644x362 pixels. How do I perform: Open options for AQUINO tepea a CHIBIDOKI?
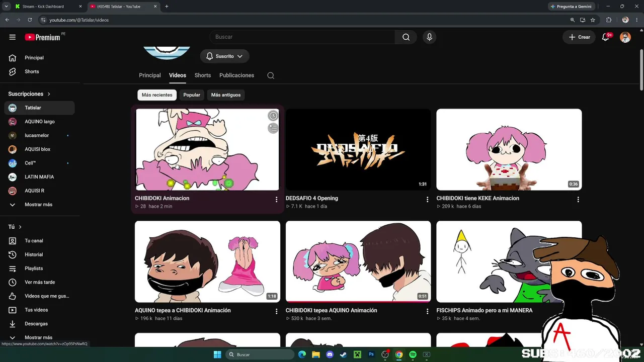276,312
